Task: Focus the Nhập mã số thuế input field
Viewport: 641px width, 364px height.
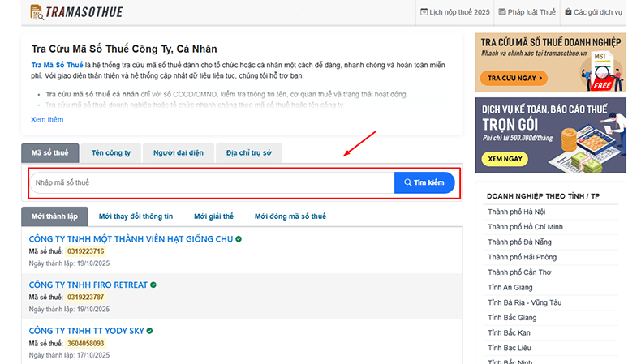Action: point(211,183)
